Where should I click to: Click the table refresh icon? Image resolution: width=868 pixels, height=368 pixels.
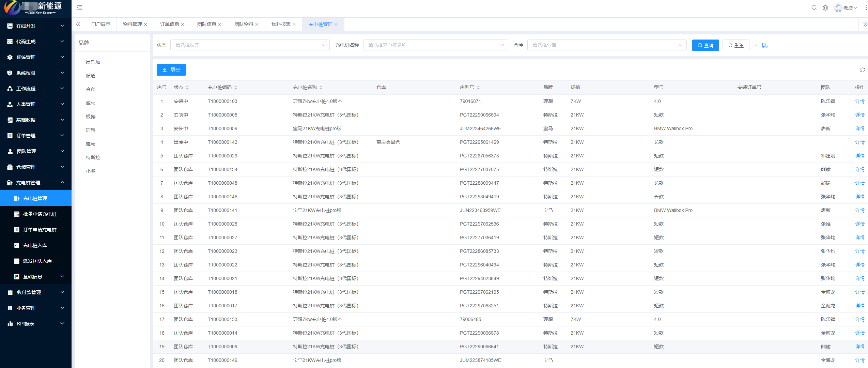click(863, 70)
